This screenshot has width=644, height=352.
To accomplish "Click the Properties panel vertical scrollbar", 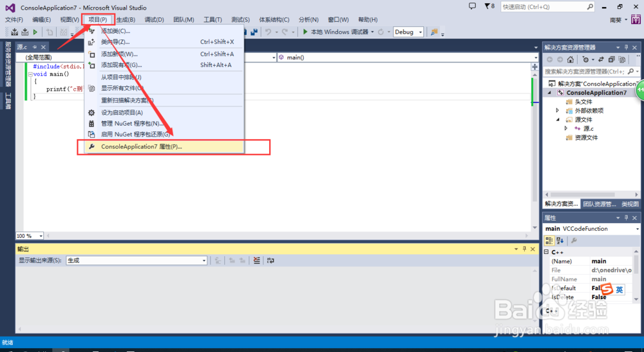I will point(636,275).
